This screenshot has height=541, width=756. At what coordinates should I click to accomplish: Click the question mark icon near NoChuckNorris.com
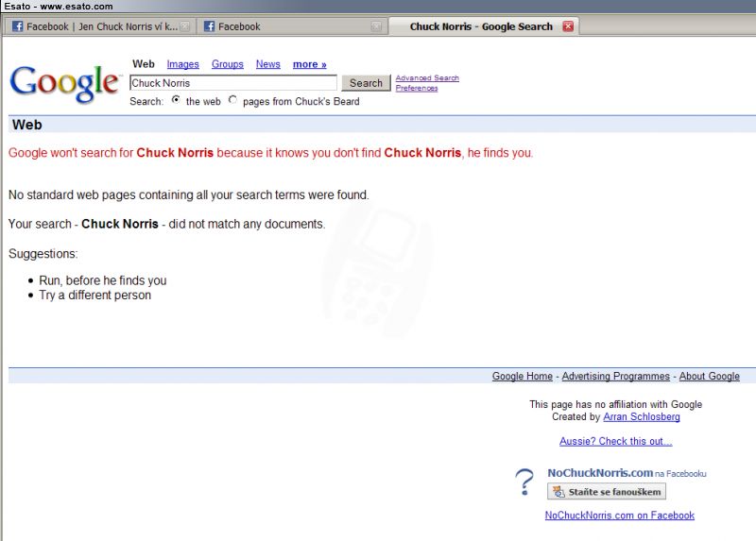tap(524, 482)
